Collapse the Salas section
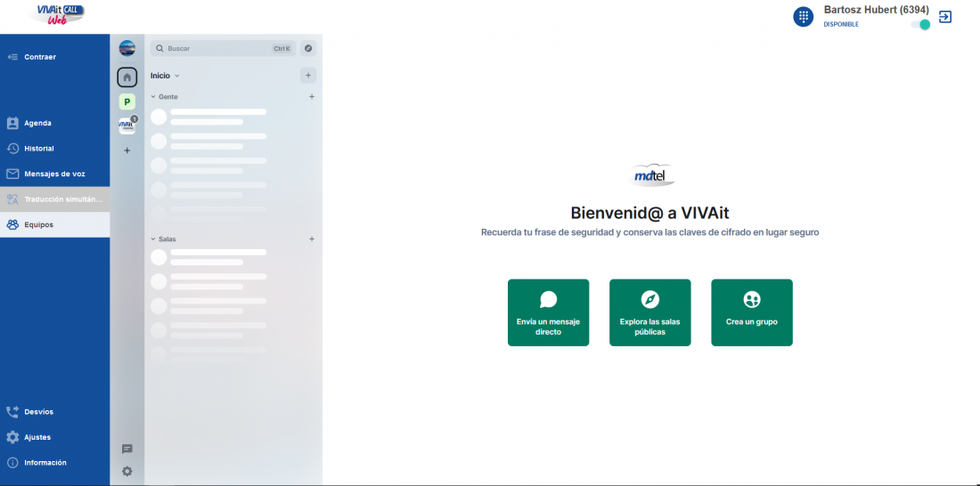 (x=163, y=239)
